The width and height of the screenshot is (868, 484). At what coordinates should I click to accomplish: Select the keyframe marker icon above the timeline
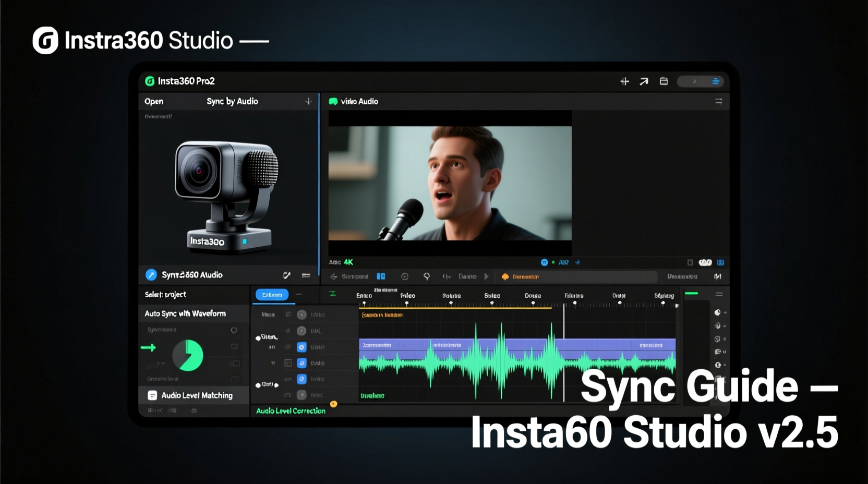point(332,294)
